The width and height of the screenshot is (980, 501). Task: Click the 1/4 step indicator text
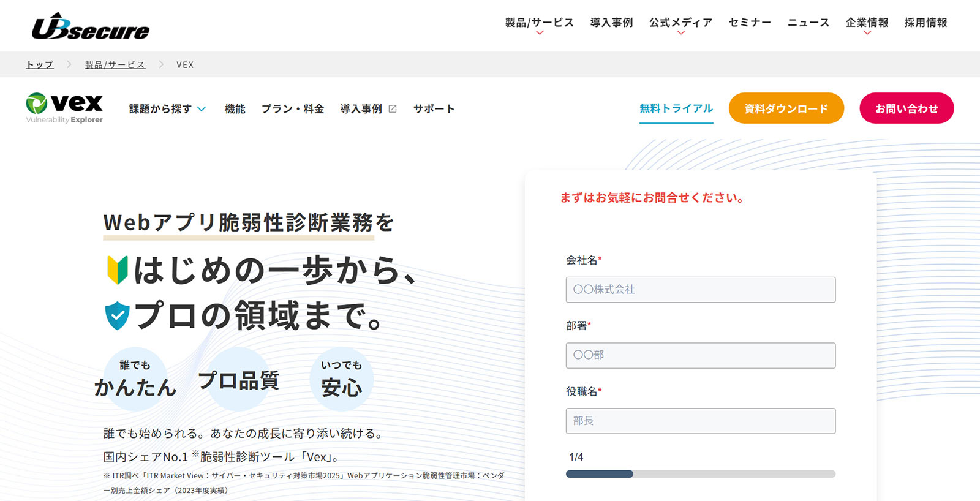point(576,457)
